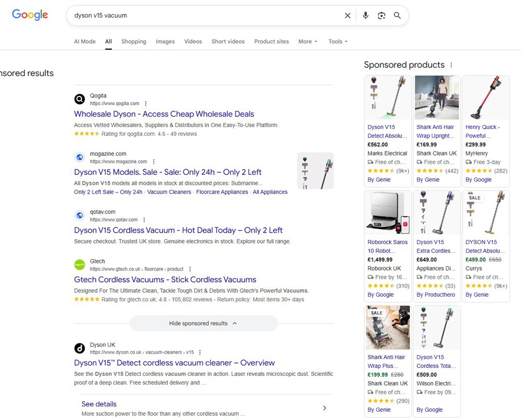Image resolution: width=521 pixels, height=420 pixels.
Task: Open Henry Quick red vacuum image
Action: pos(486,98)
